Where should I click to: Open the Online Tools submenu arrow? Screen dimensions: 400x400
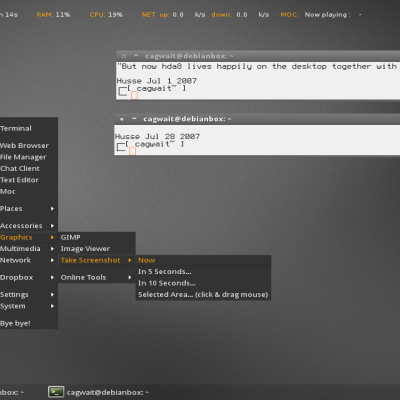click(130, 277)
